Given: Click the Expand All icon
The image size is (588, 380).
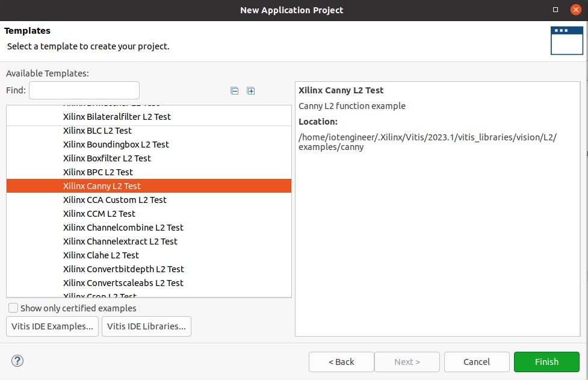Looking at the screenshot, I should coord(251,91).
